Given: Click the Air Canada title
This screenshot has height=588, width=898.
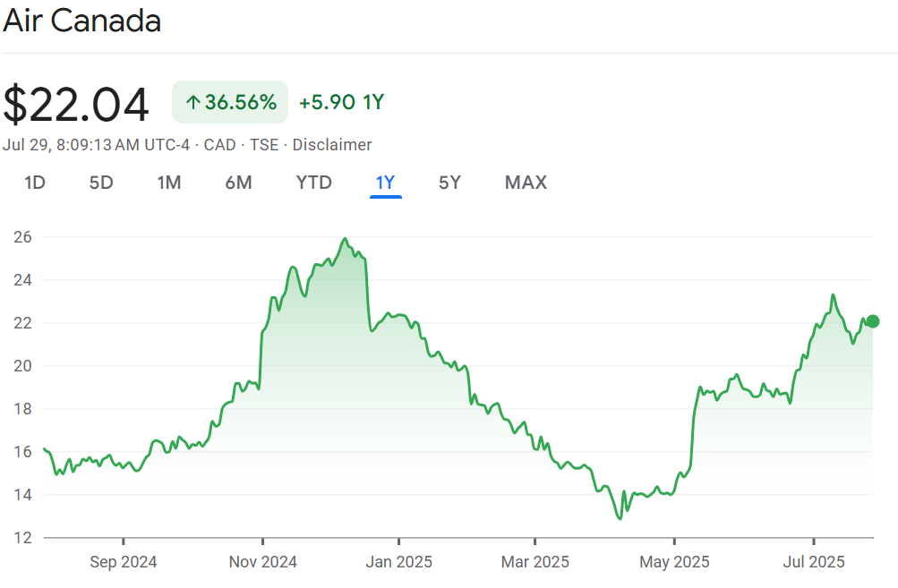Looking at the screenshot, I should coord(81,21).
